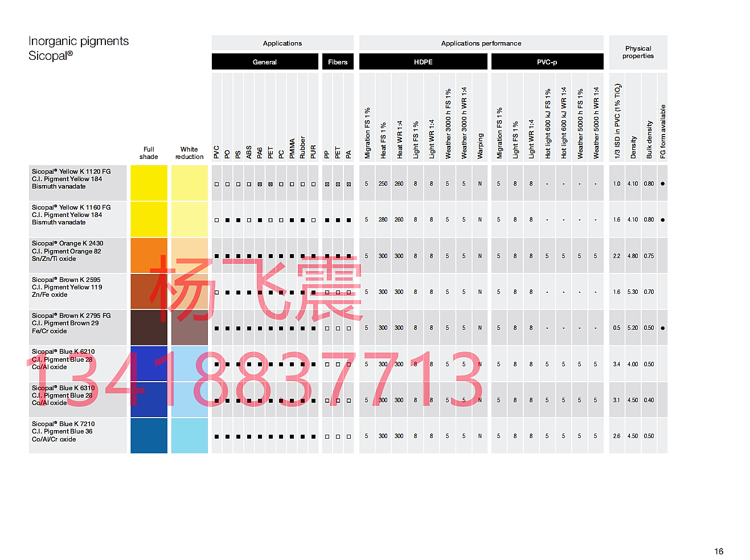Click the 'Sicopal Brown K 2595' pigment name
The width and height of the screenshot is (750, 560).
coord(66,280)
